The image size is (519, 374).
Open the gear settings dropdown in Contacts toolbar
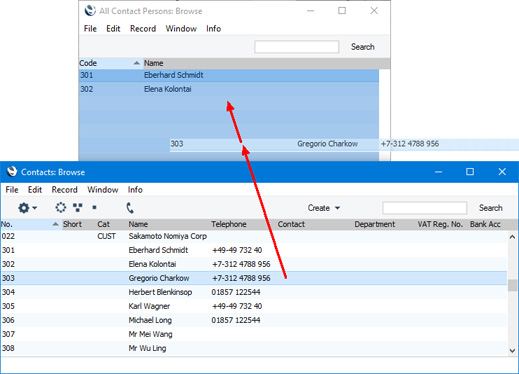tap(27, 208)
